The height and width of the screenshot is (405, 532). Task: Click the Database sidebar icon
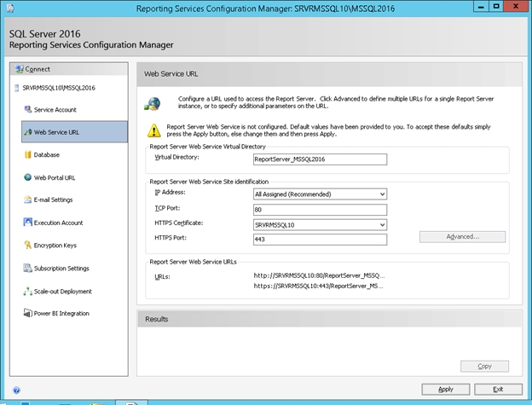(27, 155)
